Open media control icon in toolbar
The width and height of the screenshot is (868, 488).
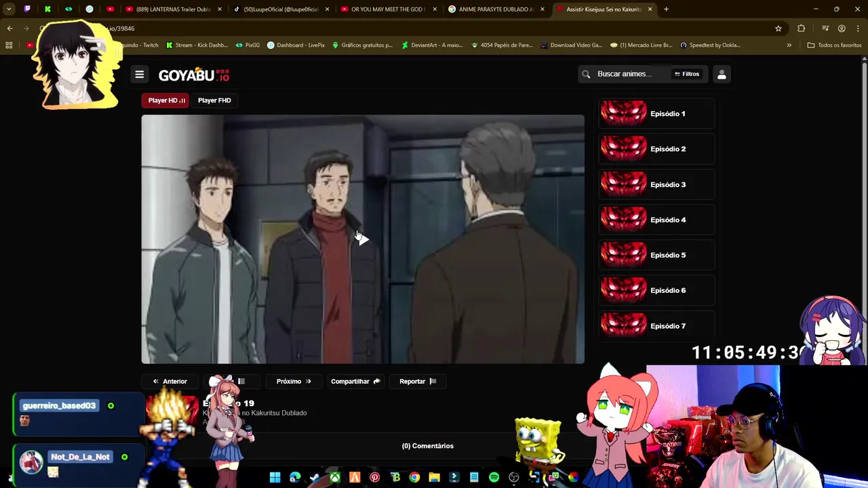(x=825, y=28)
